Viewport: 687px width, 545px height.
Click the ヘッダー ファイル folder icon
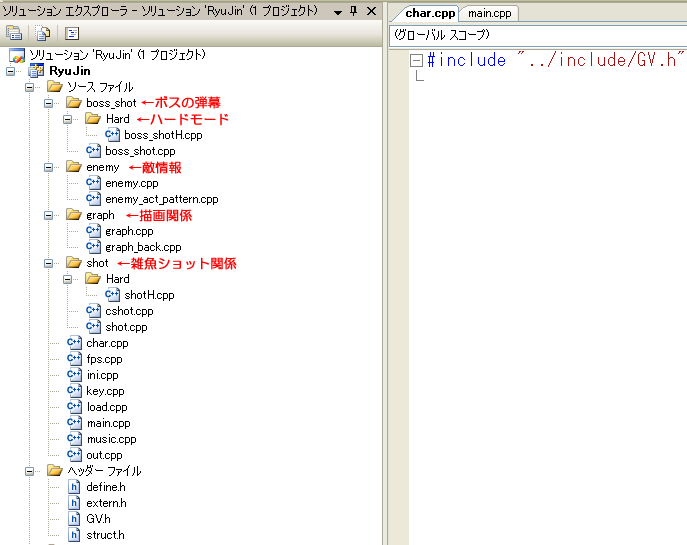point(55,471)
